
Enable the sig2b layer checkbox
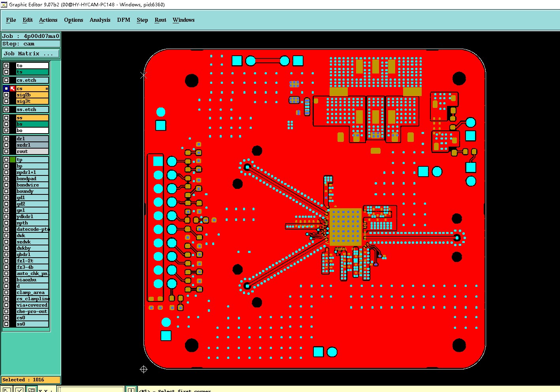click(x=6, y=95)
